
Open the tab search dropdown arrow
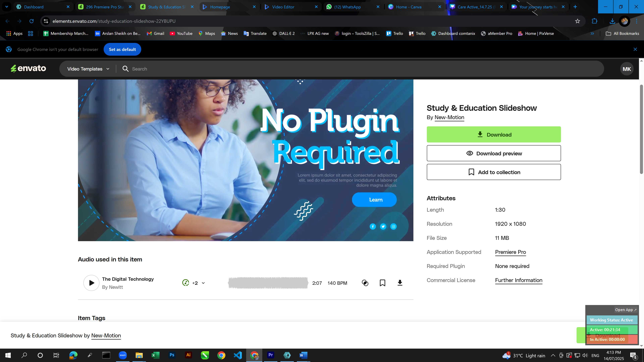[7, 7]
